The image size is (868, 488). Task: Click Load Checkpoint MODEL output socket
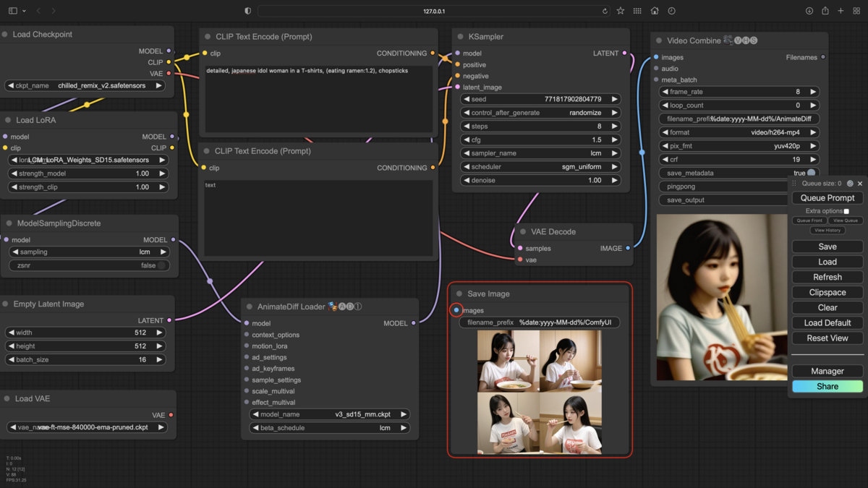pyautogui.click(x=169, y=51)
